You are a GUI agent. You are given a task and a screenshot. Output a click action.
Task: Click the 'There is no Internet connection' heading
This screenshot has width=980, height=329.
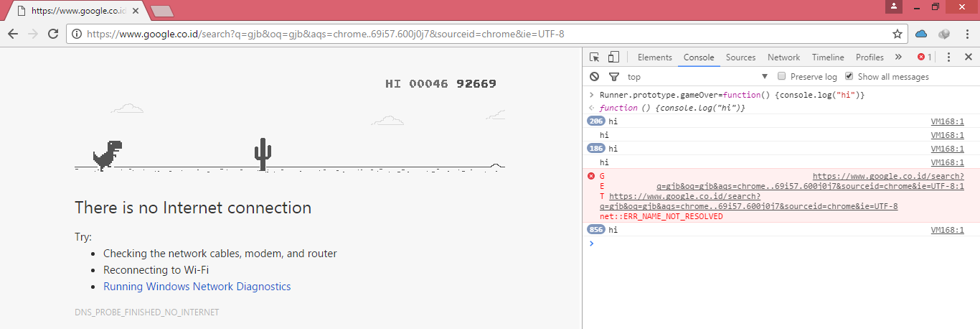tap(193, 208)
